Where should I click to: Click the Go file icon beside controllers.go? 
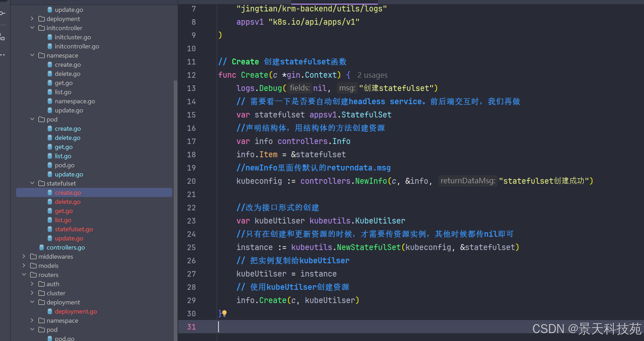42,247
